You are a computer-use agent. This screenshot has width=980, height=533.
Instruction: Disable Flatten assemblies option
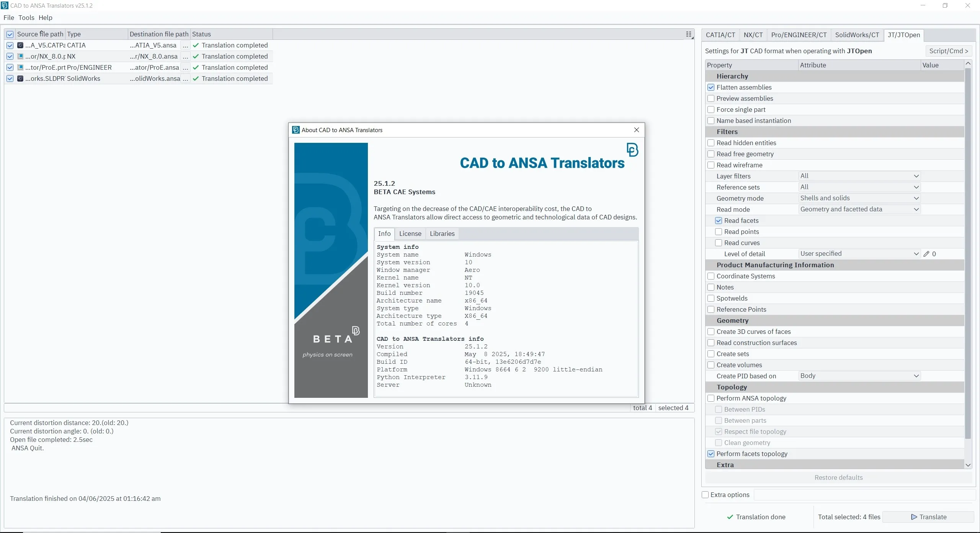click(711, 87)
